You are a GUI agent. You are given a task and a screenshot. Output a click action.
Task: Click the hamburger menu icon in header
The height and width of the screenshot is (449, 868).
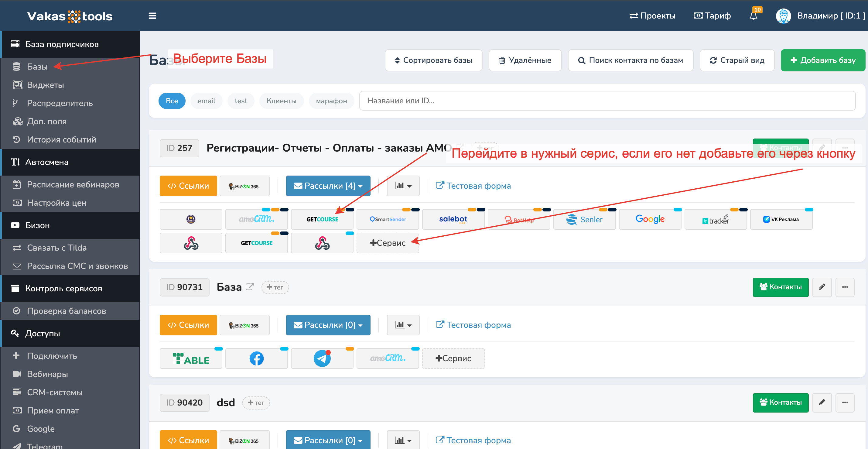(x=152, y=16)
